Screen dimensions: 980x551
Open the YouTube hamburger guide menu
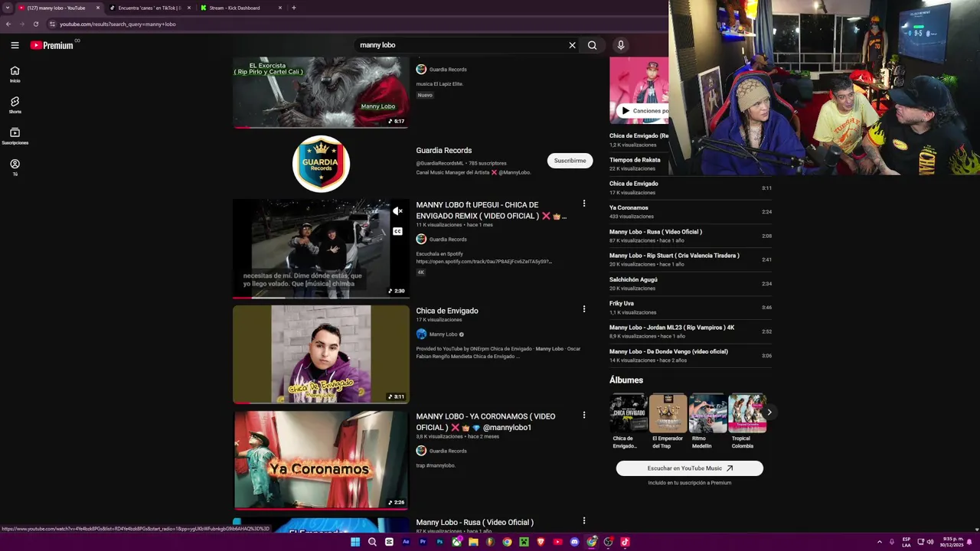click(15, 45)
